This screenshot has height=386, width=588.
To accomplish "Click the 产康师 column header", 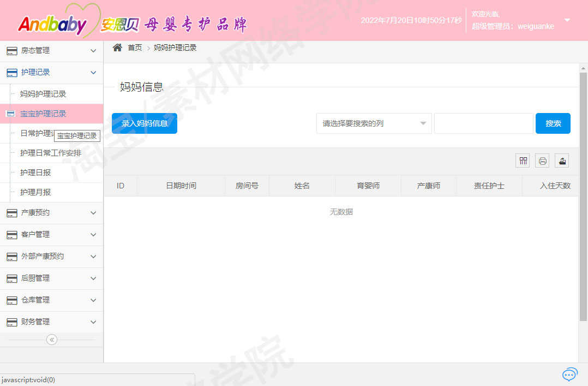I will click(x=429, y=186).
